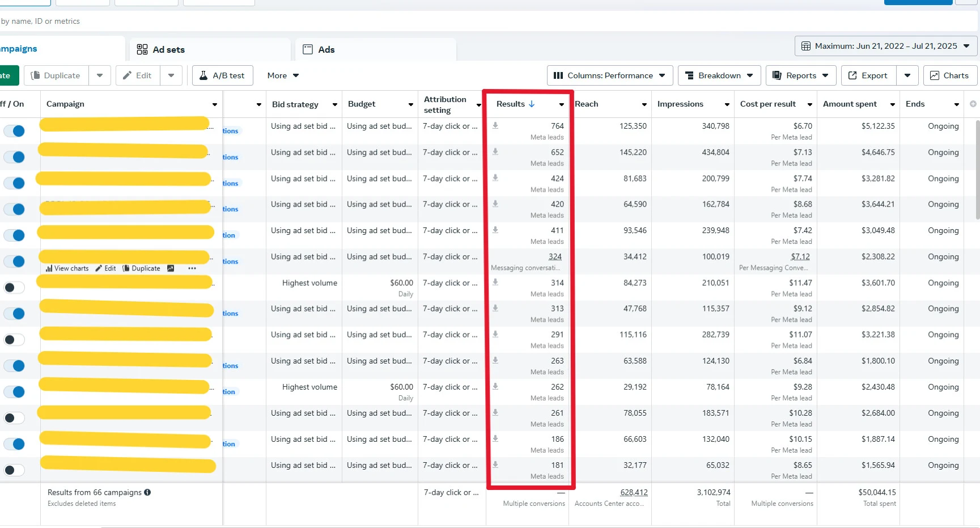The width and height of the screenshot is (980, 528).
Task: Click the Charts button with graph icon
Action: [x=949, y=75]
